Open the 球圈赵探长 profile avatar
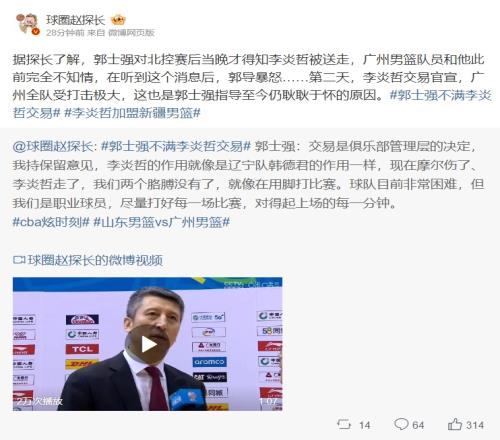 point(28,23)
